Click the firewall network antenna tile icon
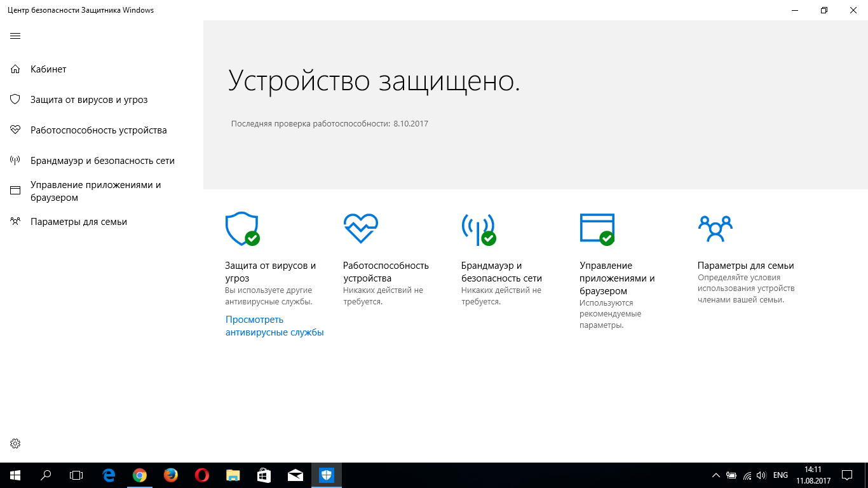 (x=478, y=229)
